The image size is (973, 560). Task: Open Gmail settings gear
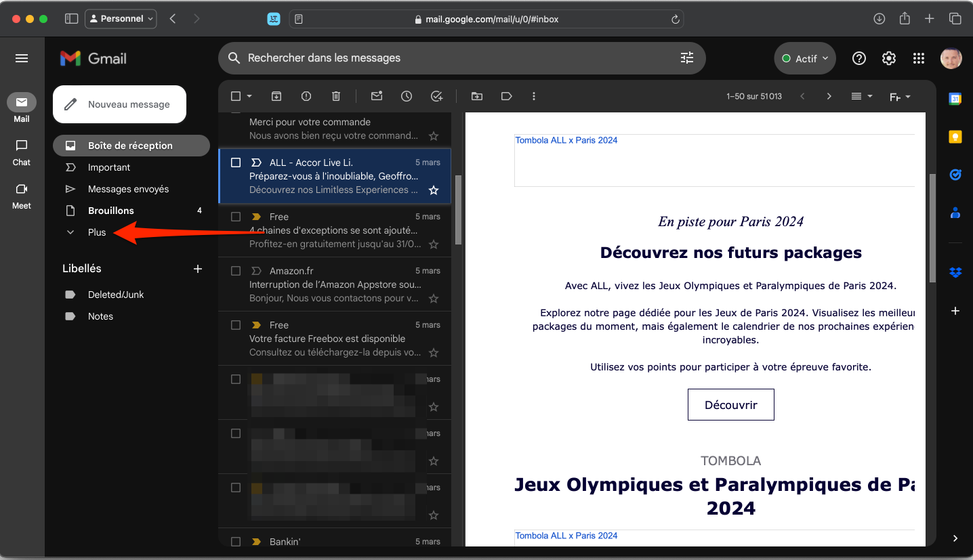pos(889,58)
